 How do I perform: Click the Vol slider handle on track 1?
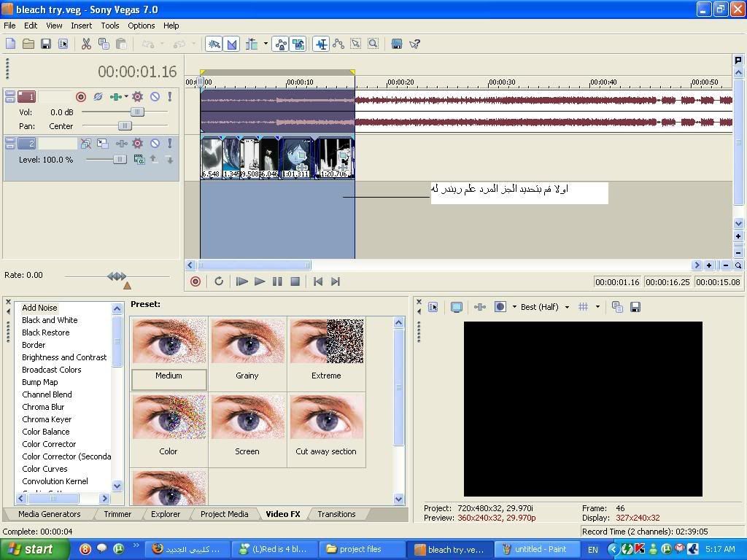(x=136, y=112)
